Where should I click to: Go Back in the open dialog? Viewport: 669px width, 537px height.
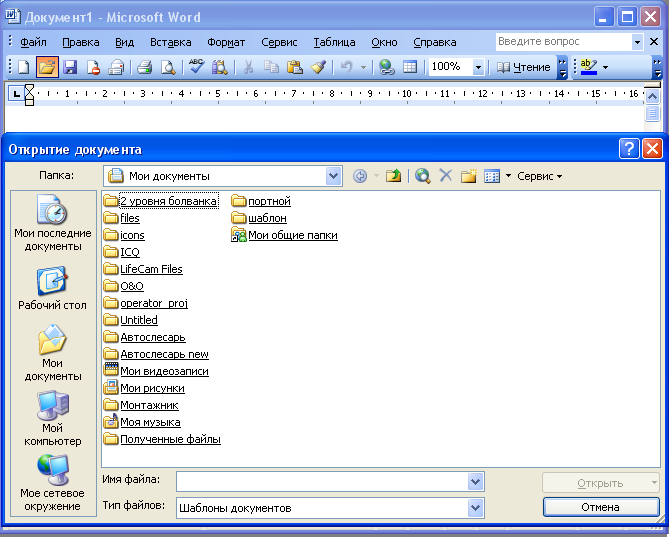click(x=360, y=176)
